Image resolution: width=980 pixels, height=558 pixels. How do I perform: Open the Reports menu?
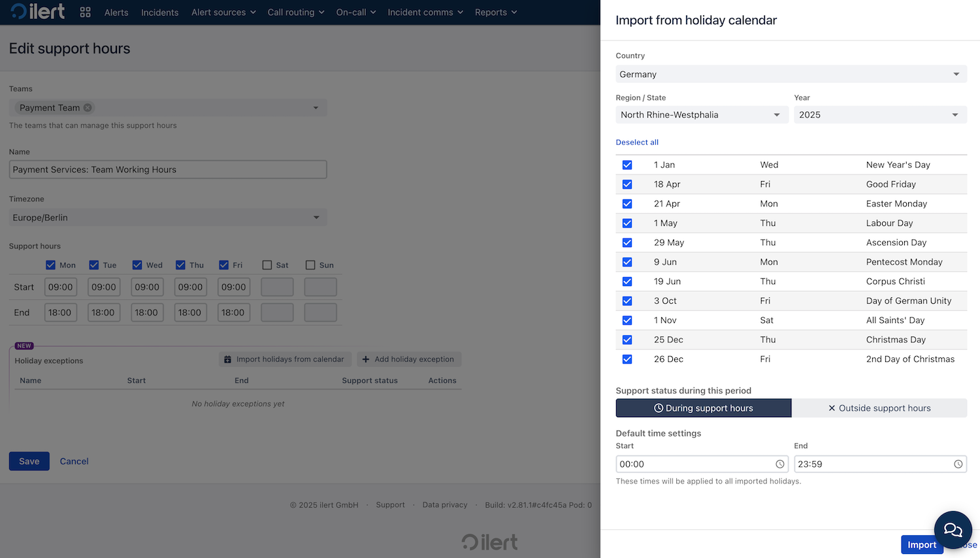495,12
